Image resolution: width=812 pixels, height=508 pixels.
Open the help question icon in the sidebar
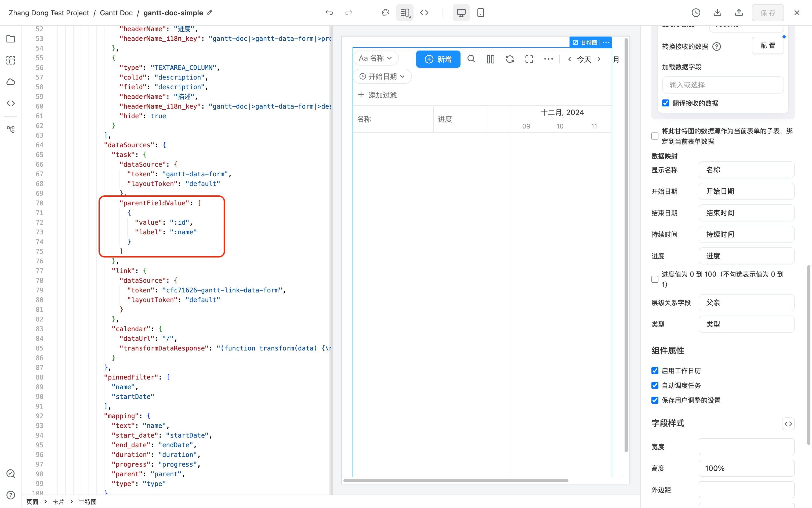(11, 495)
